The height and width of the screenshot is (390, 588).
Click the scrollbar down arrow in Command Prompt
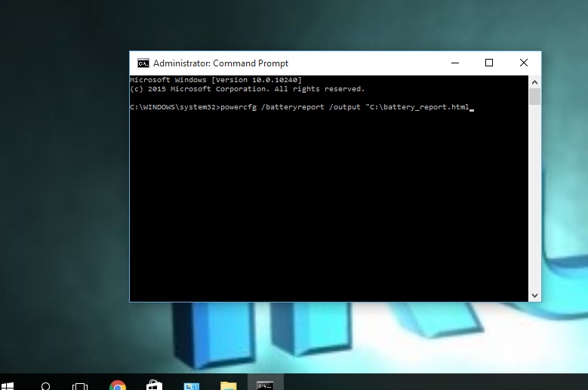534,296
